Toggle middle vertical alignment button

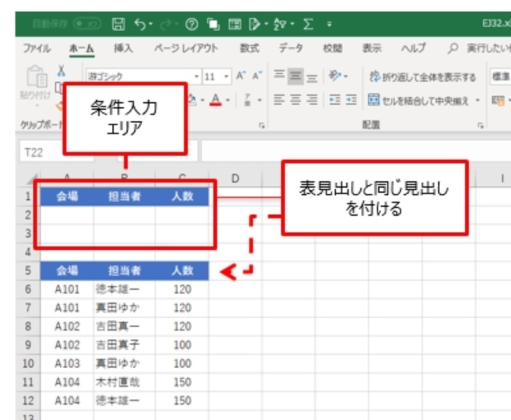pyautogui.click(x=295, y=77)
